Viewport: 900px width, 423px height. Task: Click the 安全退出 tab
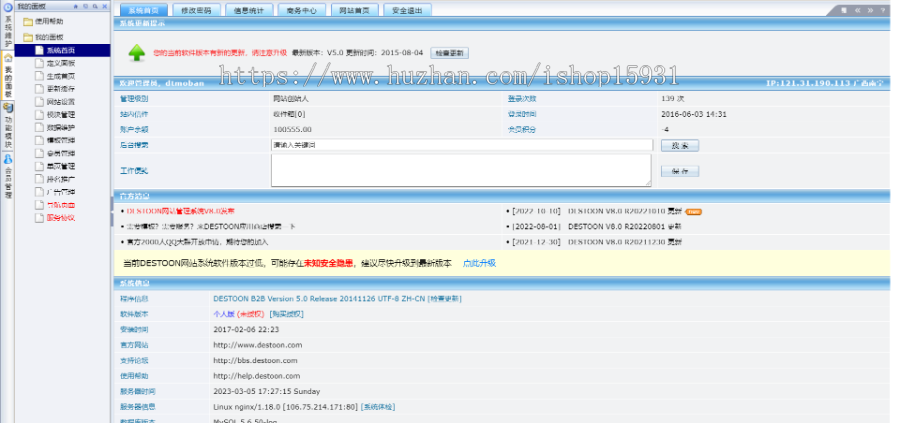pyautogui.click(x=408, y=10)
